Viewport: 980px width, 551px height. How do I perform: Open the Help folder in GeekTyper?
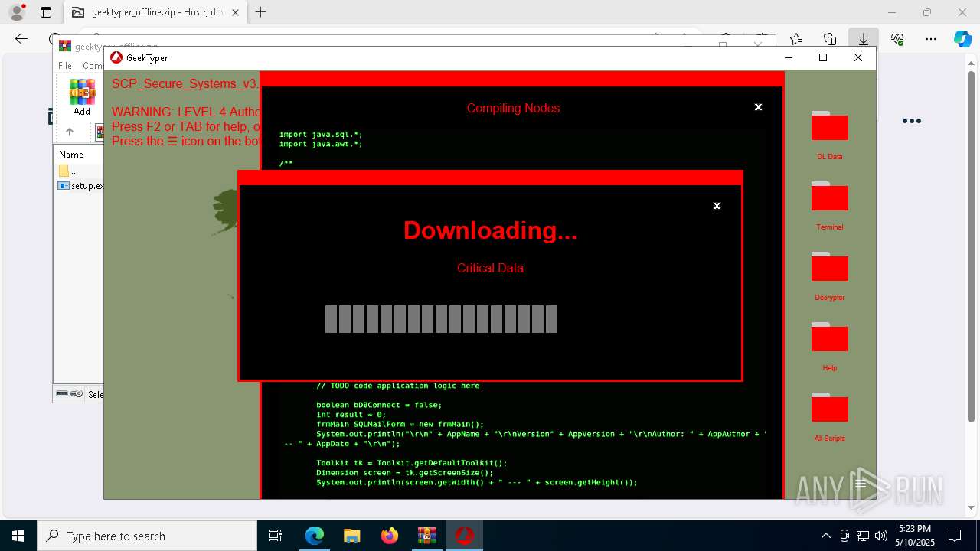click(x=829, y=337)
